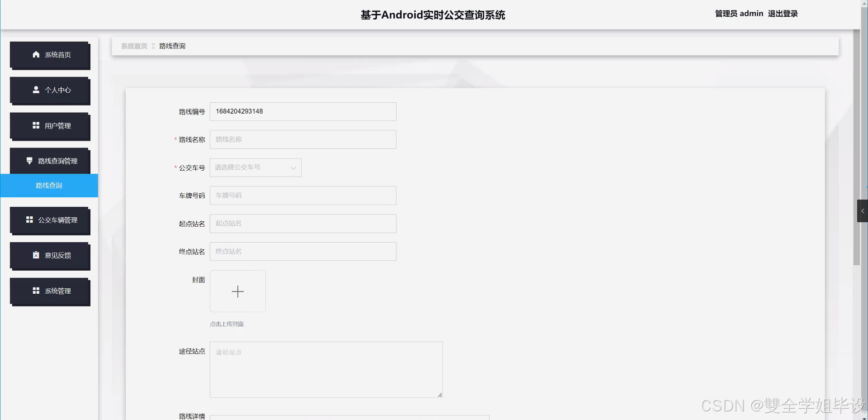This screenshot has height=420, width=868.
Task: Click inside the 车牌号码 input box
Action: [302, 196]
